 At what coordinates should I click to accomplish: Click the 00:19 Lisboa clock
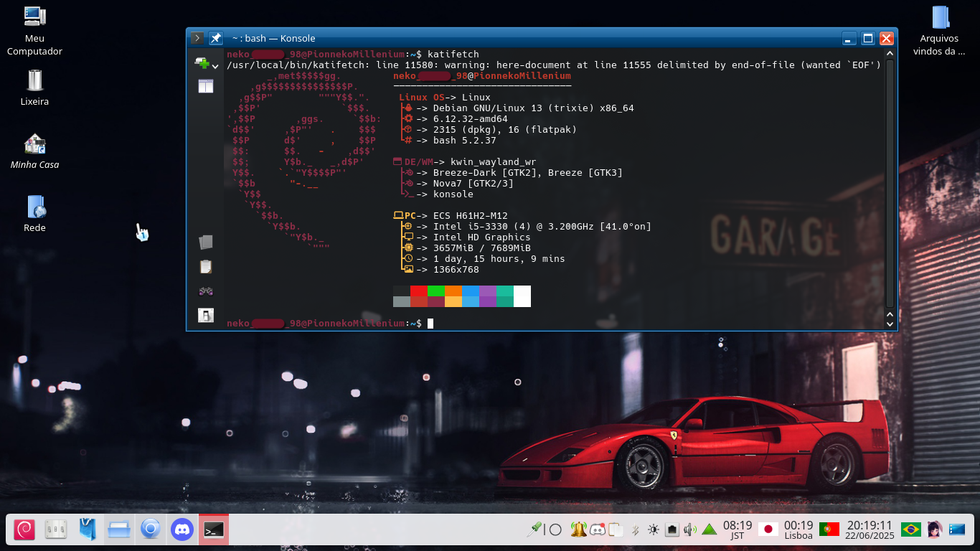coord(798,529)
